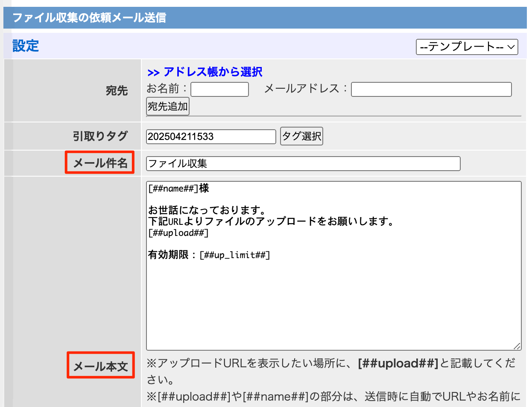Click the highlighted メール本文 label
The height and width of the screenshot is (407, 532).
[101, 365]
